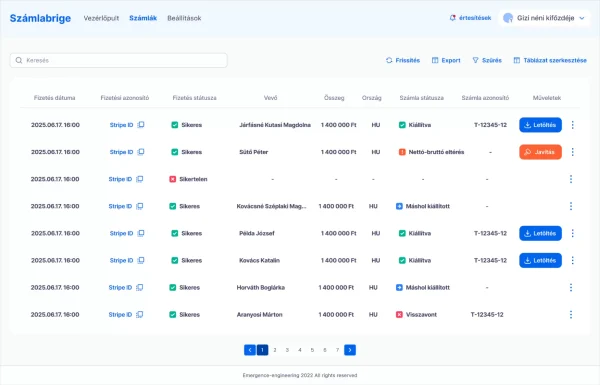This screenshot has width=600, height=385.
Task: Download invoice for Kovács Katalin
Action: [x=540, y=260]
